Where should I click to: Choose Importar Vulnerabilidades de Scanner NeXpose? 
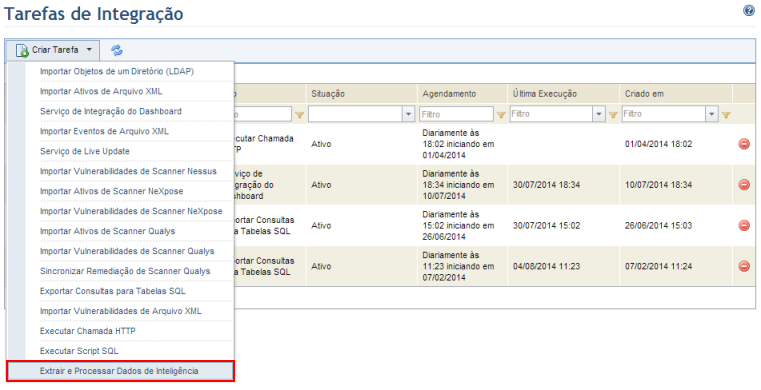click(131, 211)
